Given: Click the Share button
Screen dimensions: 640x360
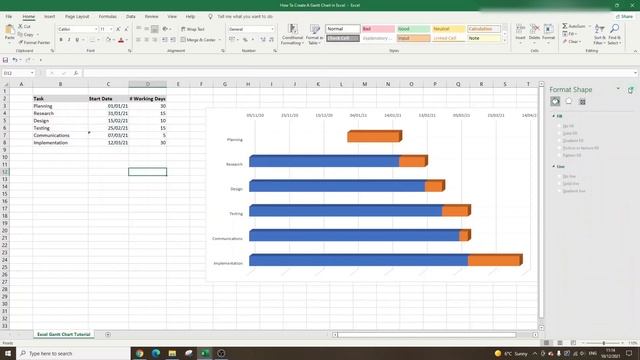Looking at the screenshot, I should [624, 16].
